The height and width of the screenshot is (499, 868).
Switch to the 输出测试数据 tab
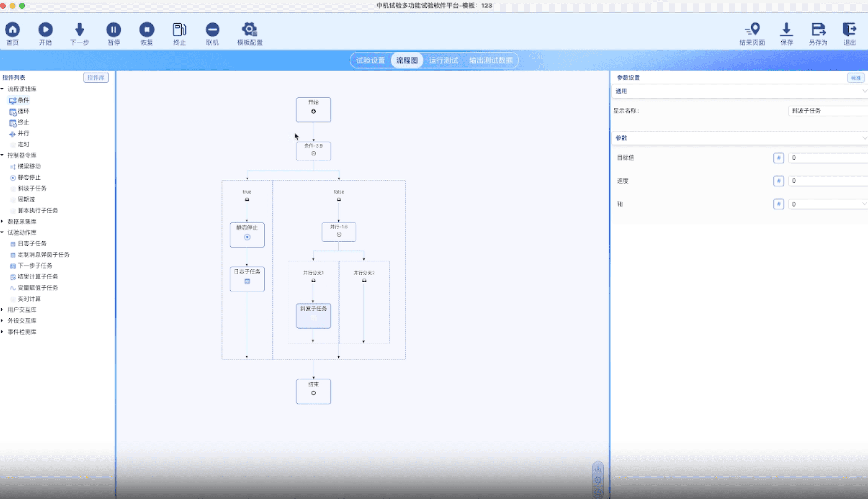tap(491, 60)
